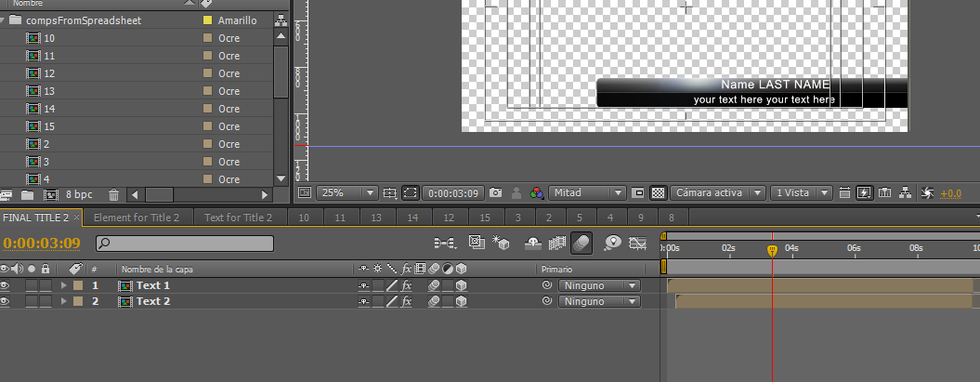Viewport: 980px width, 382px height.
Task: Click the Amarillo yellow label swatch
Action: [207, 20]
